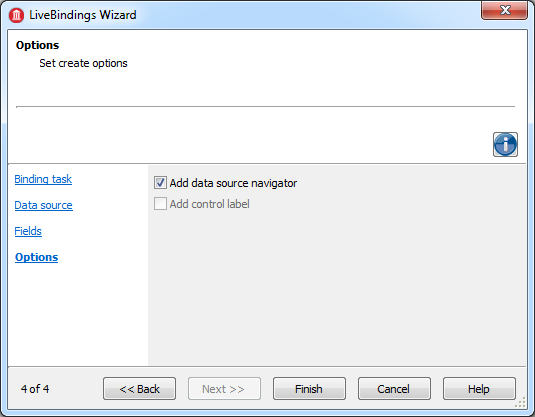
Task: Click the grayed Next >> button
Action: pos(224,389)
